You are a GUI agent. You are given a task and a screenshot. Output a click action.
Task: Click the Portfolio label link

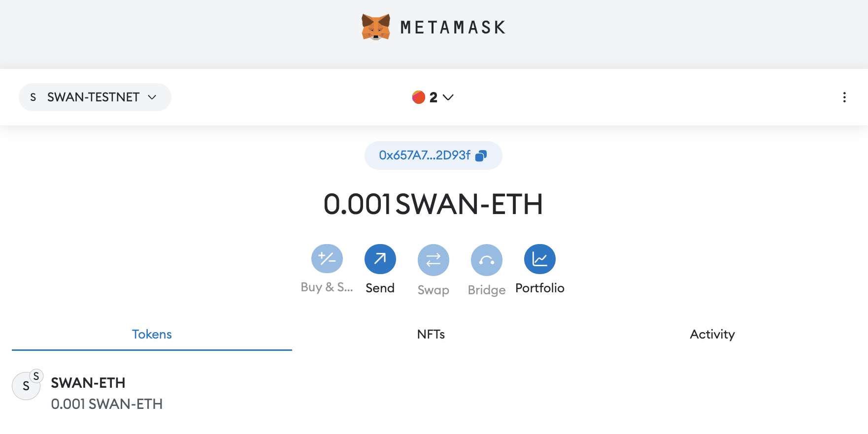[539, 288]
